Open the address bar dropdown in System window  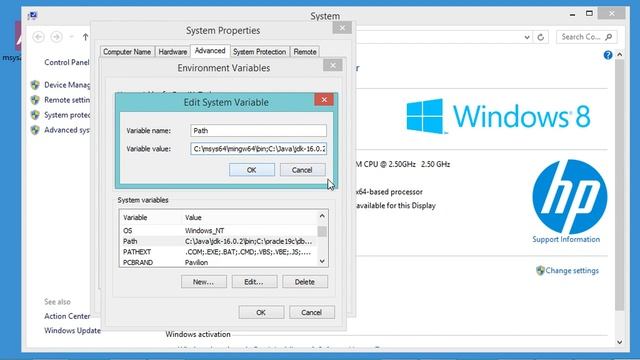pyautogui.click(x=527, y=37)
